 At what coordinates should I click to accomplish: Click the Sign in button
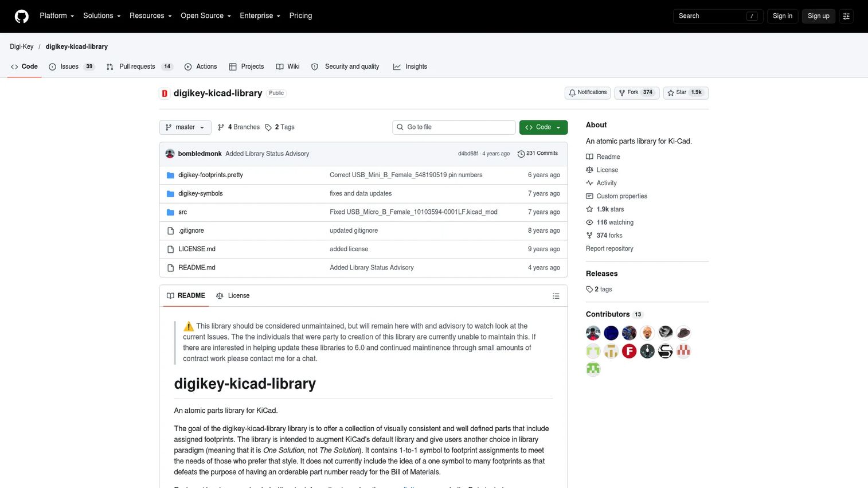click(782, 16)
